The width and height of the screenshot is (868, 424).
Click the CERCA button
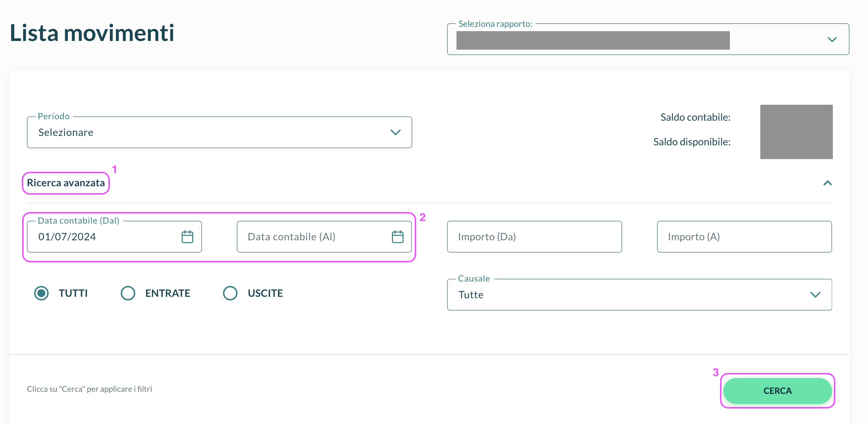(777, 391)
